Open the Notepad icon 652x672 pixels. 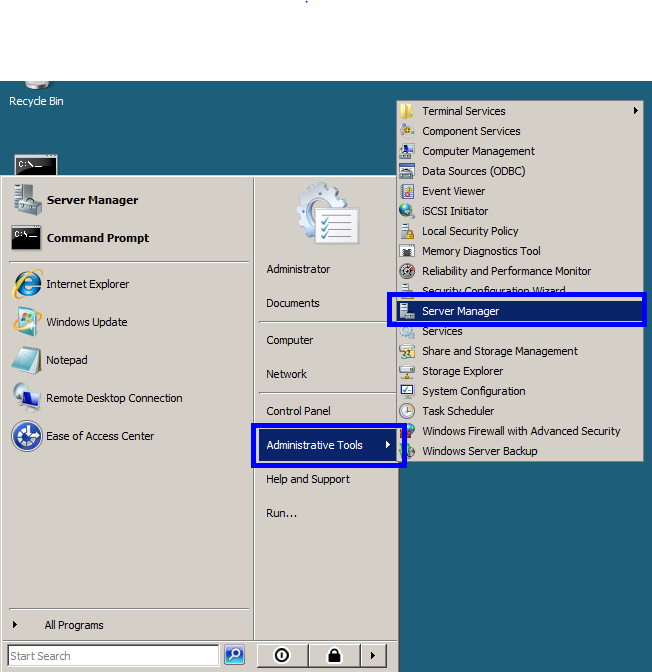tap(27, 360)
